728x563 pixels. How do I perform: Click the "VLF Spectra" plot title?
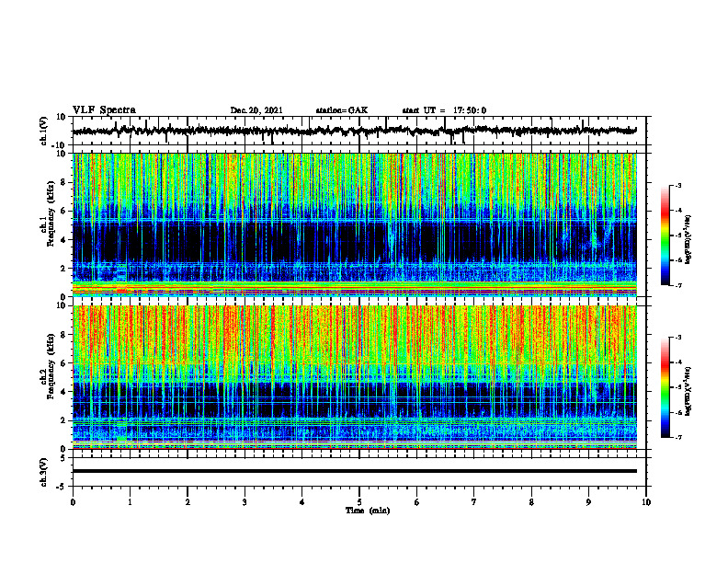[x=104, y=110]
